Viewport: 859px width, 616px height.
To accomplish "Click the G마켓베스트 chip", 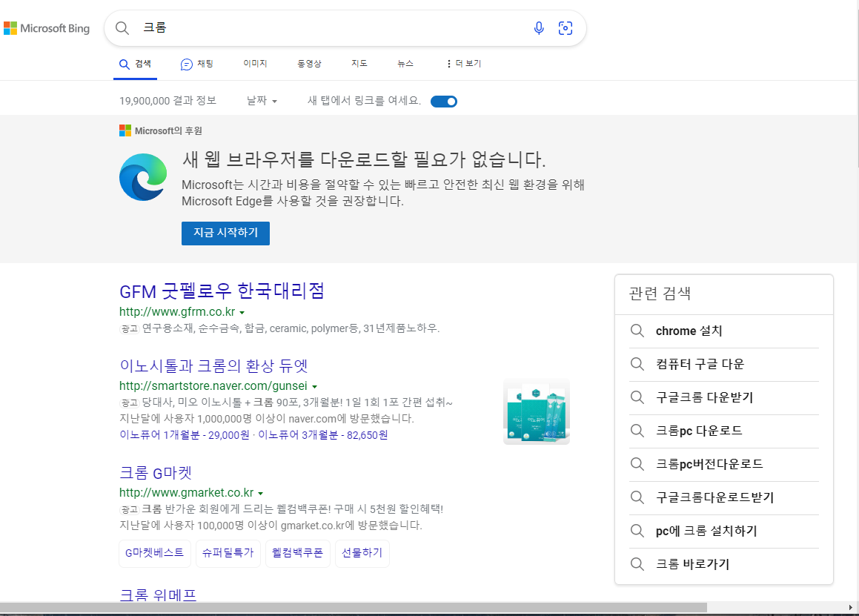I will (154, 553).
